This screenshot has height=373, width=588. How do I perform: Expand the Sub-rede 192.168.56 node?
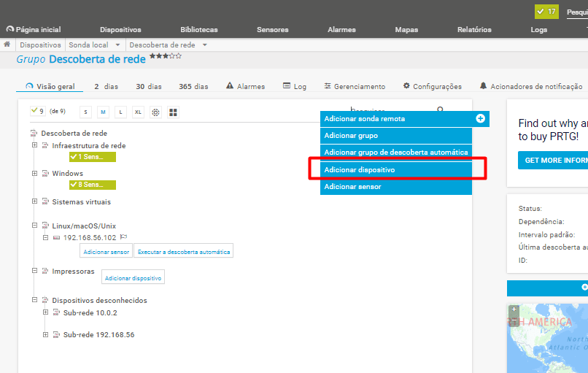click(45, 334)
